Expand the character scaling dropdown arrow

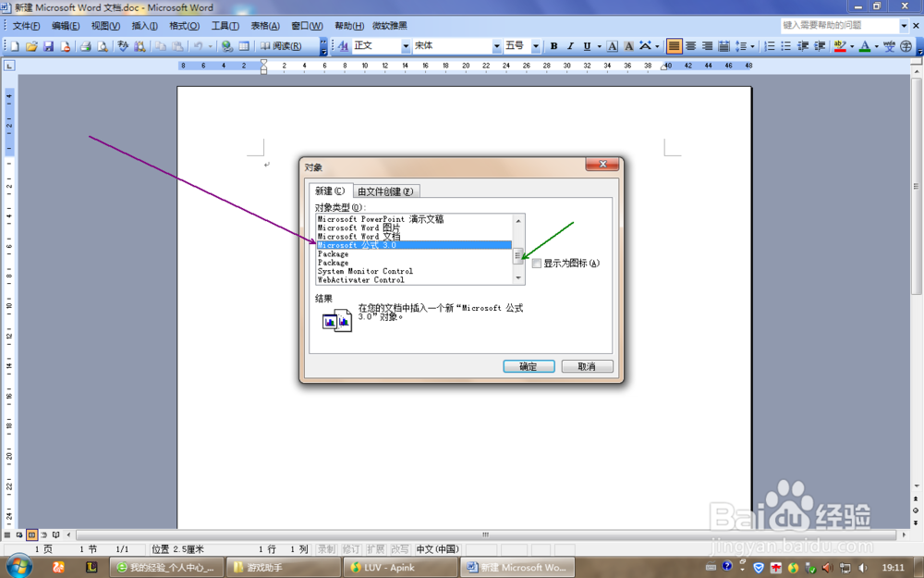coord(656,46)
